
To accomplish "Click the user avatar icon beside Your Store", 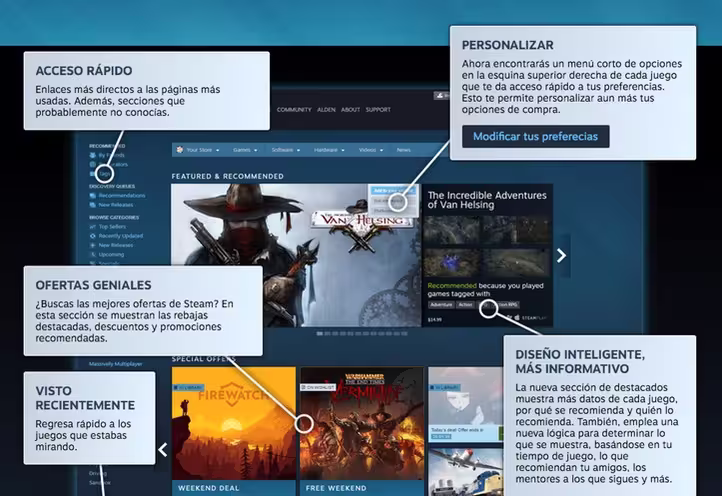I will click(x=180, y=150).
